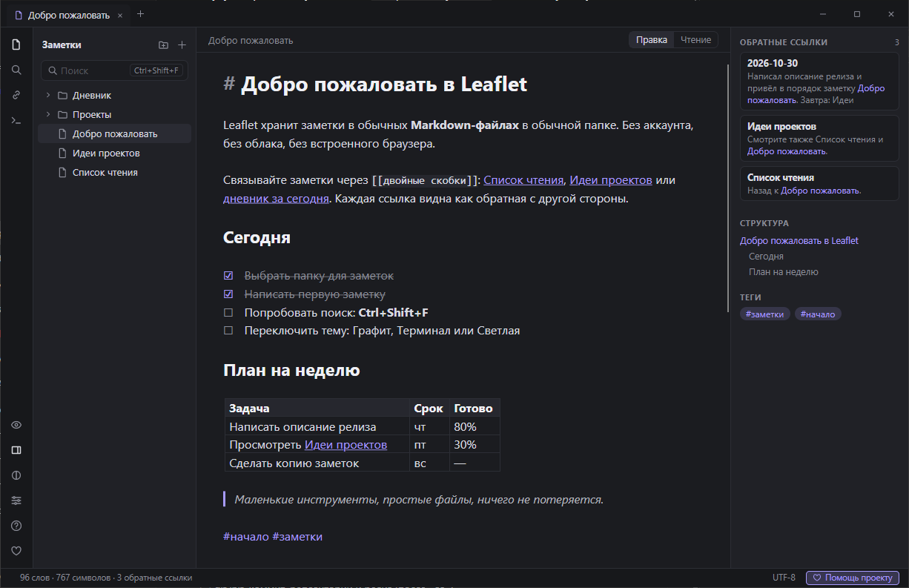This screenshot has height=588, width=909.
Task: Click the 96 слов word count status
Action: point(34,578)
